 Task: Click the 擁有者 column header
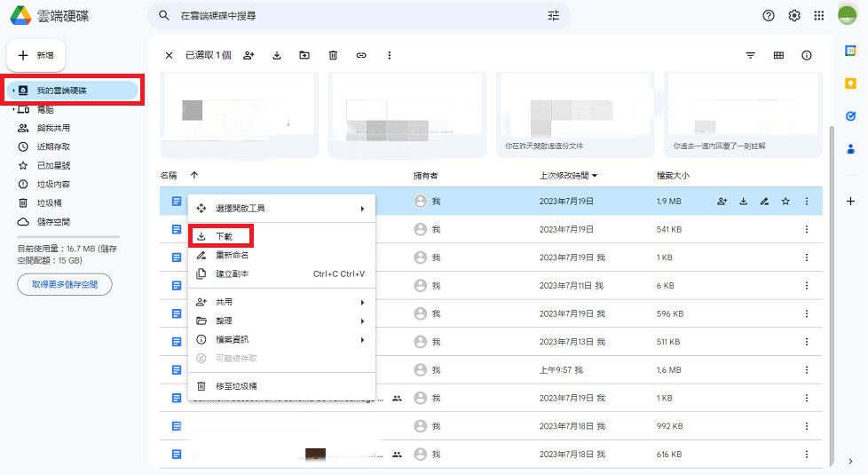tap(425, 176)
